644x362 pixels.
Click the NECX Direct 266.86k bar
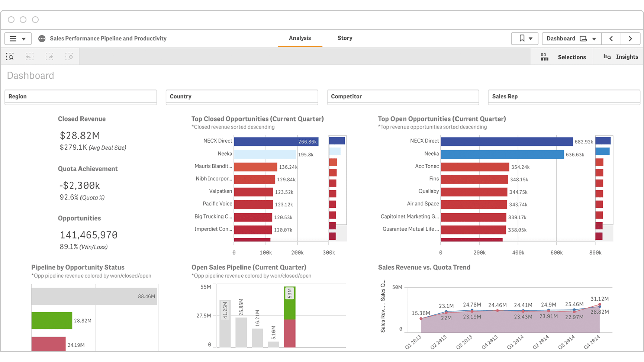click(276, 142)
